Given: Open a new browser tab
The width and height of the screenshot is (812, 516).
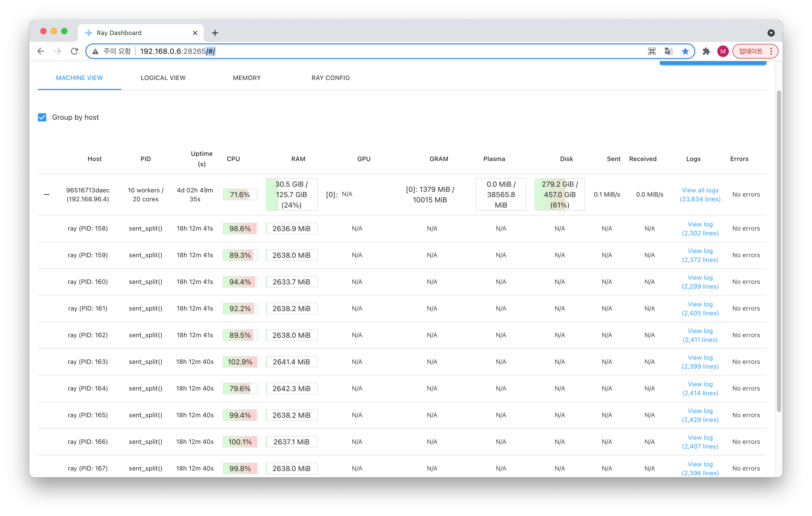Looking at the screenshot, I should tap(215, 33).
